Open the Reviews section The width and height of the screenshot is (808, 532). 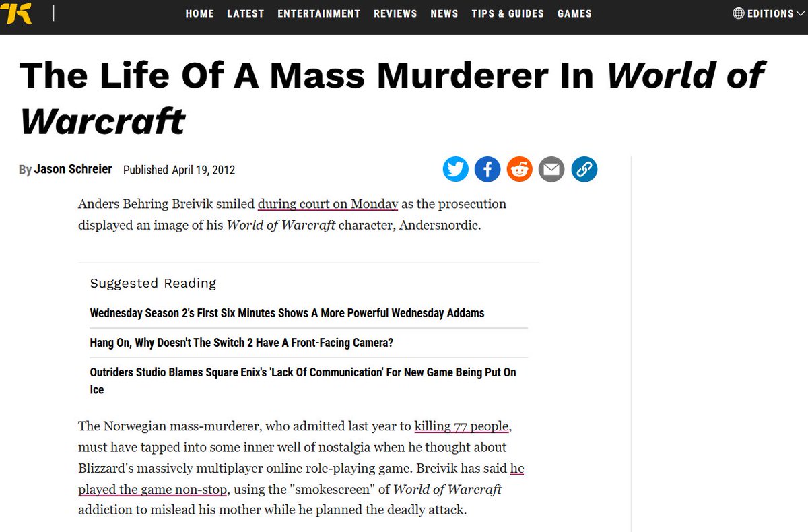[x=395, y=13]
